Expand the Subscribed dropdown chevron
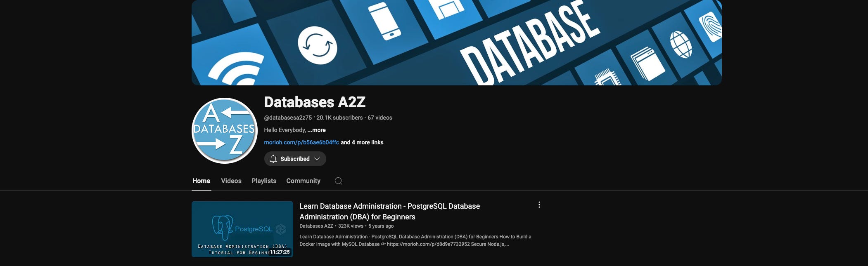This screenshot has height=266, width=868. 317,159
